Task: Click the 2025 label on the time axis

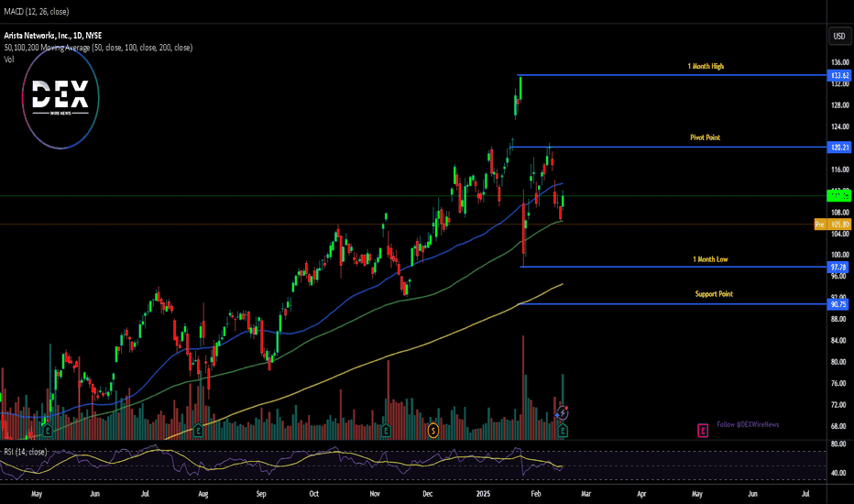Action: (x=483, y=494)
